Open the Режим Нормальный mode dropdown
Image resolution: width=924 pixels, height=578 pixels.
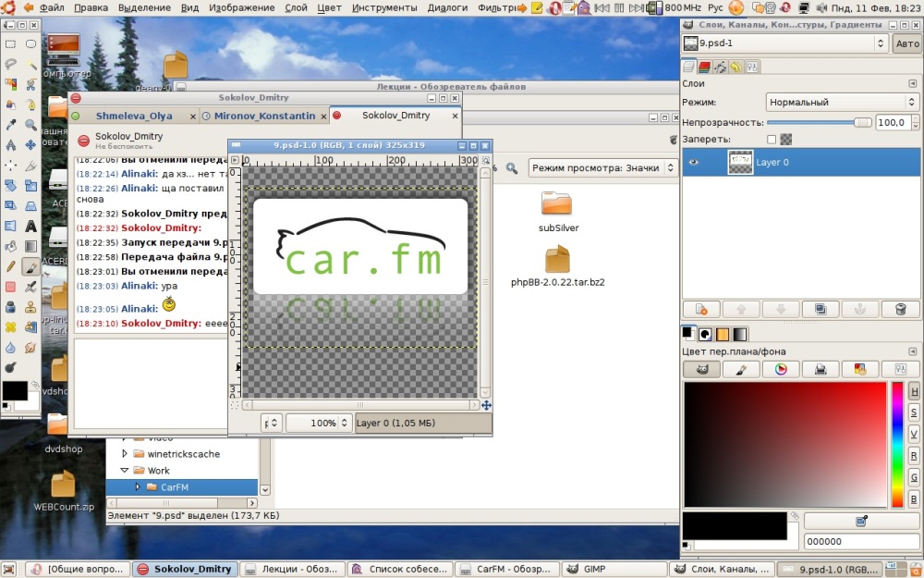coord(842,102)
